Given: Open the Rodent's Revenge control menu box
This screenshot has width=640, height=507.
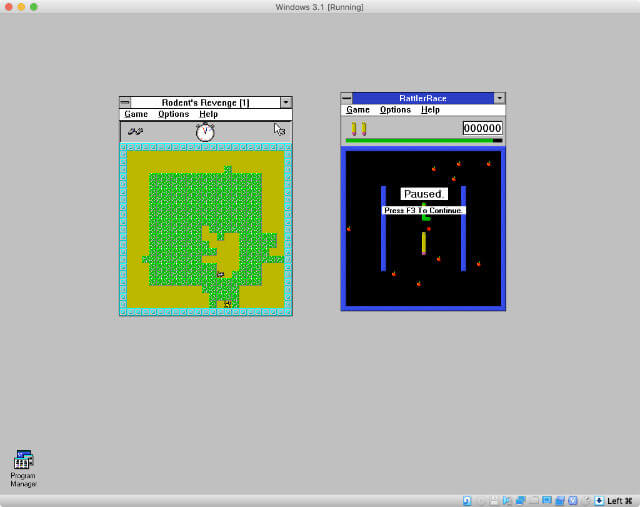Looking at the screenshot, I should [125, 102].
